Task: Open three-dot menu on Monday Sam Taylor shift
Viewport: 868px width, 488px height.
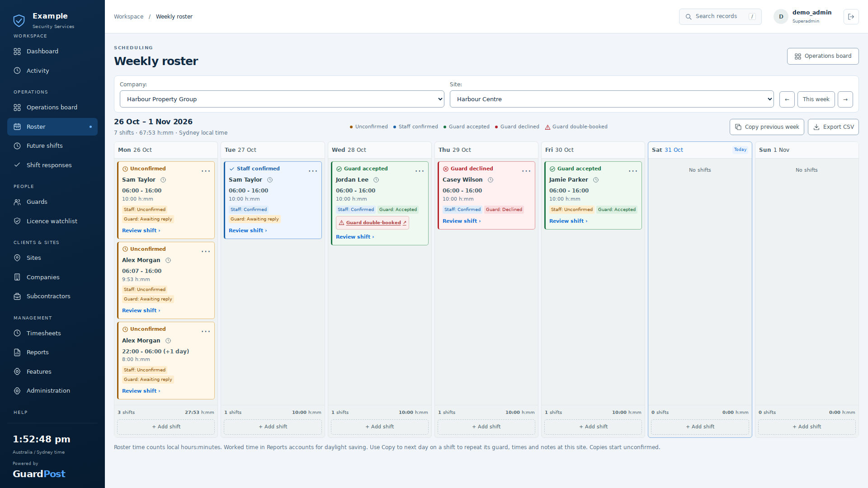Action: point(206,171)
